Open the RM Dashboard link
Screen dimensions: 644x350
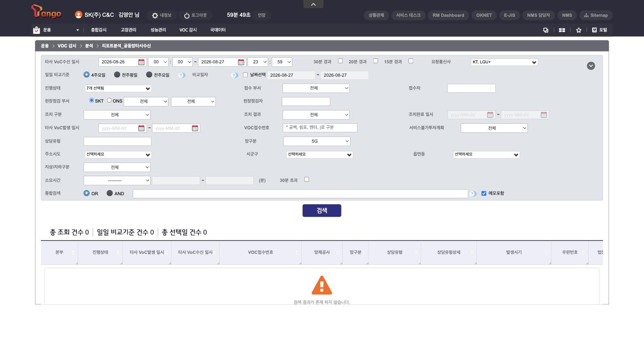pos(448,15)
